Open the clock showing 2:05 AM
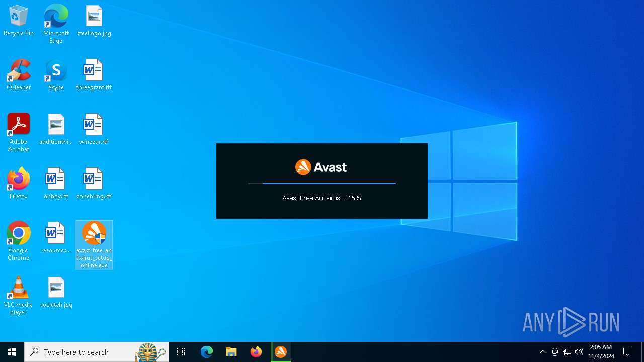 [x=601, y=352]
